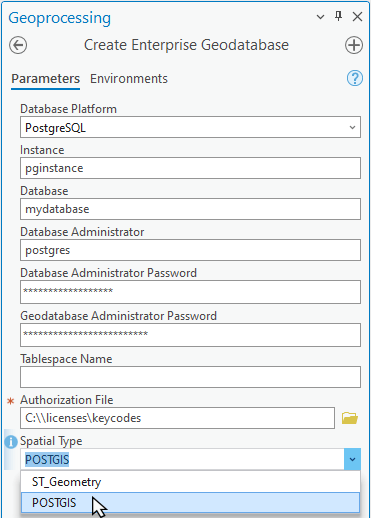Click the empty Tablespace Name field
The width and height of the screenshot is (371, 518).
click(190, 377)
